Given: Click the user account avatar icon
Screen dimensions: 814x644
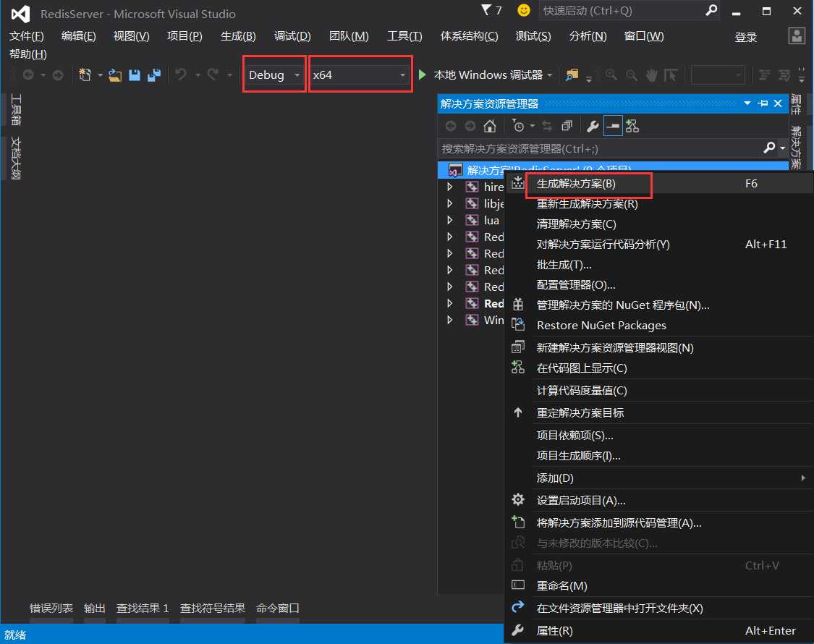Looking at the screenshot, I should [x=797, y=36].
